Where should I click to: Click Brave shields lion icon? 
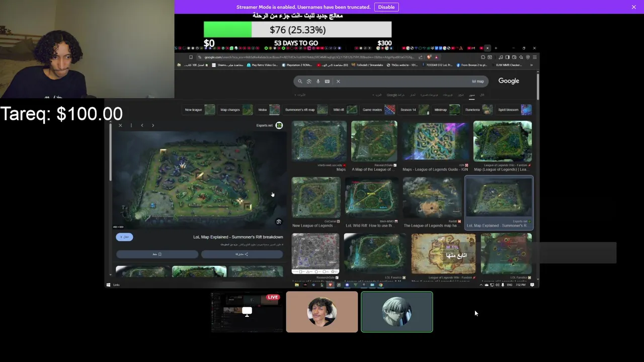pyautogui.click(x=429, y=57)
